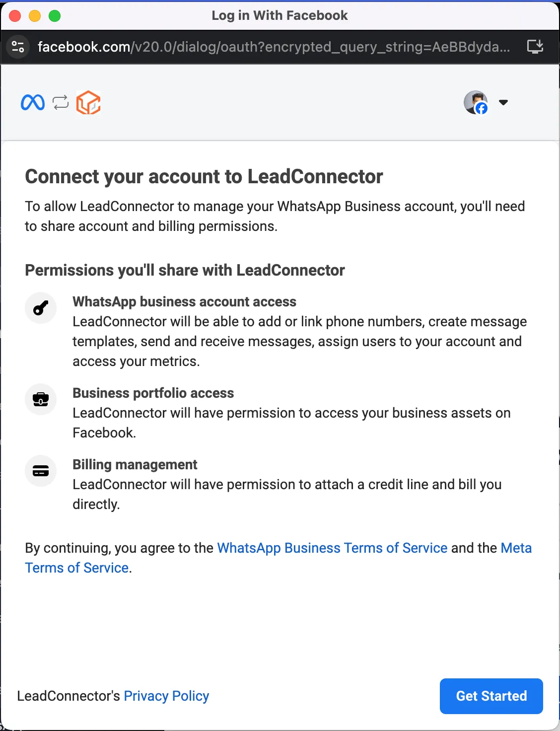Open WhatsApp Business Terms of Service link
Screen dimensions: 560x731
coord(333,548)
